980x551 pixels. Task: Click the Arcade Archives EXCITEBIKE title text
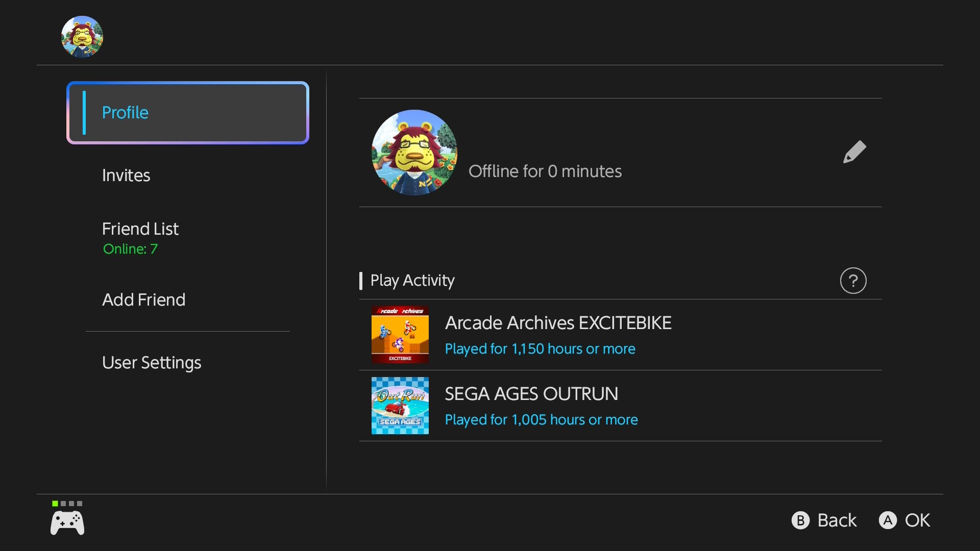[x=558, y=323]
